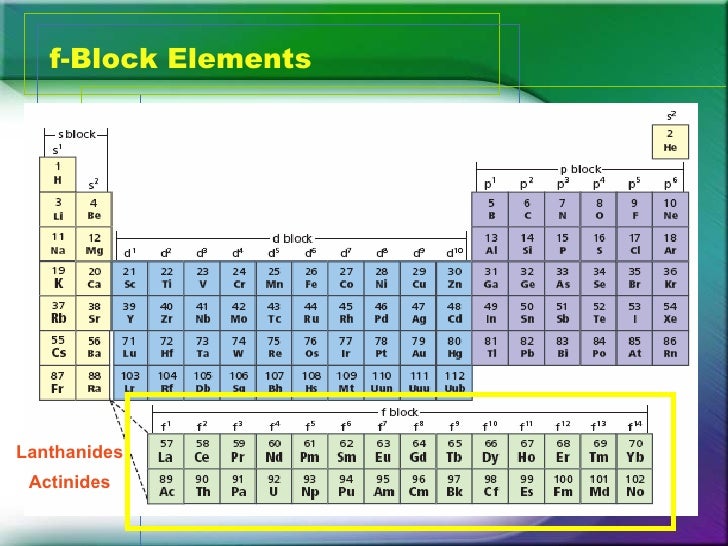
Task: Select the Sodium (Na) cell
Action: [58, 244]
